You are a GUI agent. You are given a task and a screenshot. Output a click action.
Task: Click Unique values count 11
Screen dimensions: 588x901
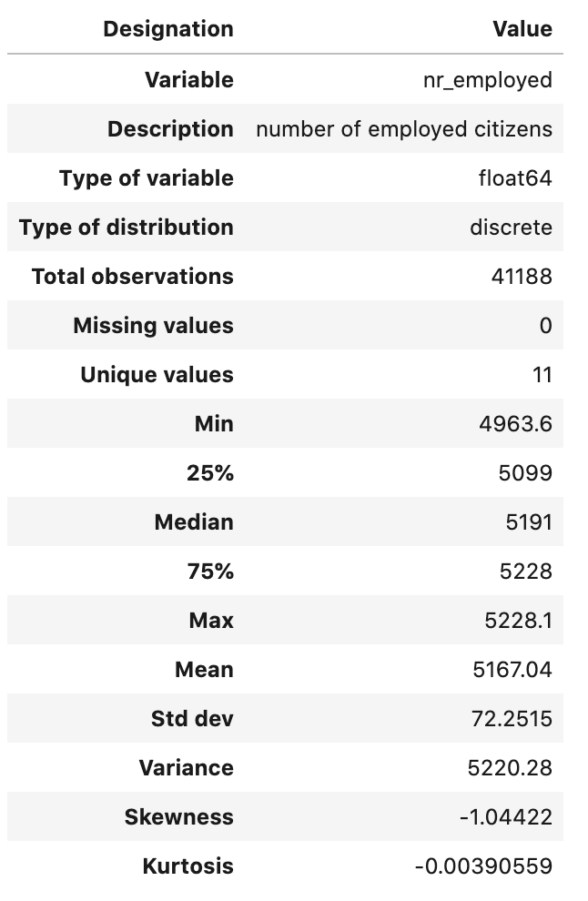(542, 375)
